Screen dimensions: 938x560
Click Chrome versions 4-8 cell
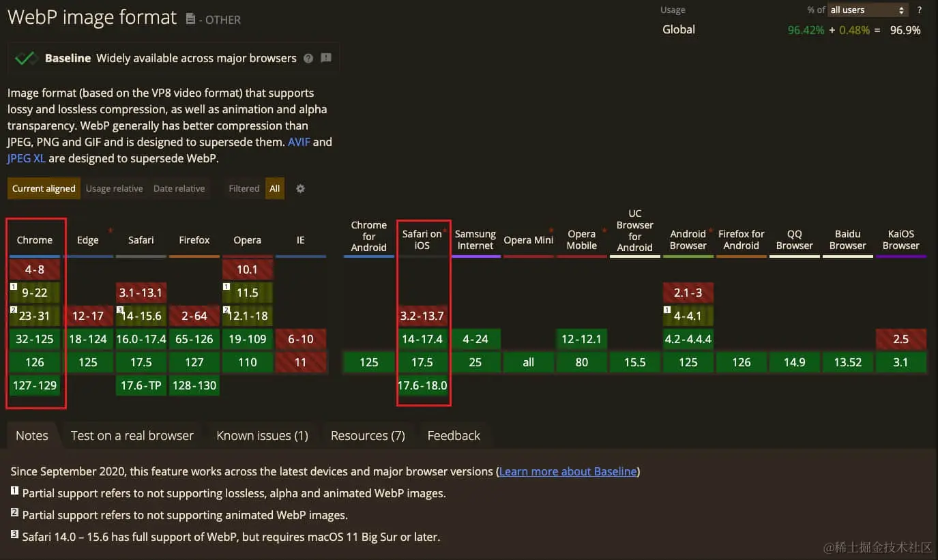(x=35, y=269)
